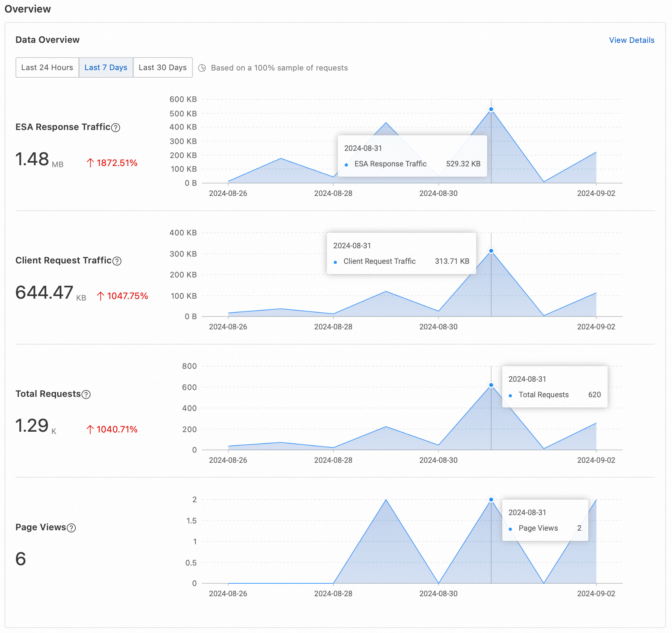Click the Total Requests 08-31 data point
The width and height of the screenshot is (672, 633).
[491, 385]
